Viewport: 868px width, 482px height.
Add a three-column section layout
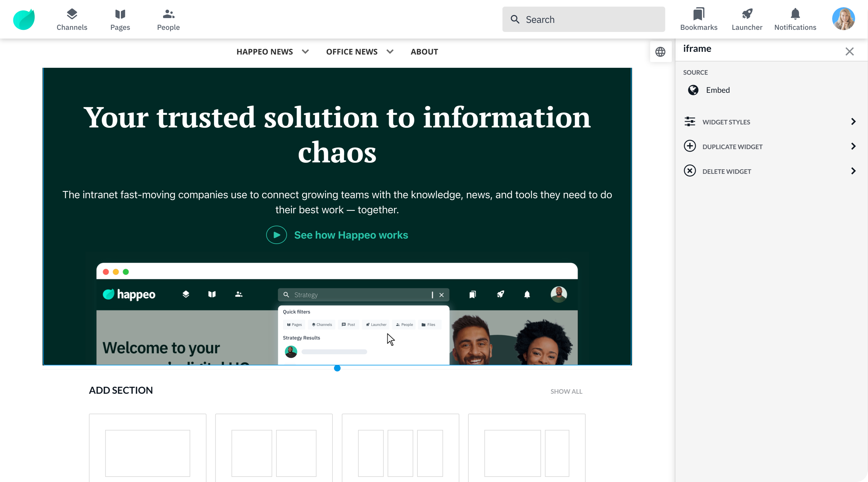(400, 448)
